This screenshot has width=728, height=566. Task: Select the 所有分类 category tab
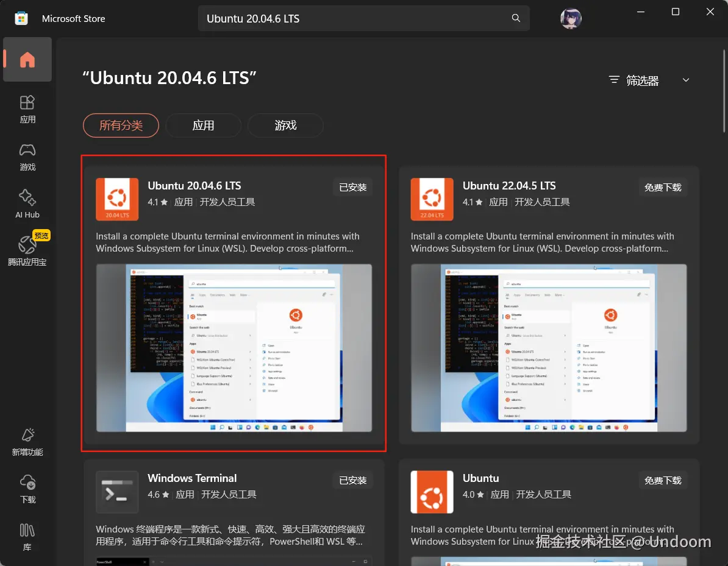121,126
